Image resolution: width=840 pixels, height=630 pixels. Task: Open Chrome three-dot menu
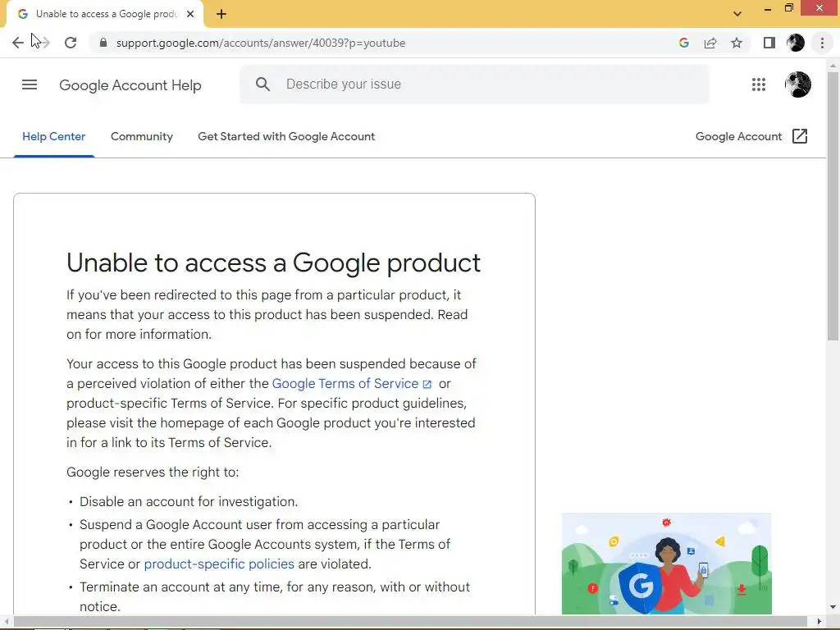(822, 43)
